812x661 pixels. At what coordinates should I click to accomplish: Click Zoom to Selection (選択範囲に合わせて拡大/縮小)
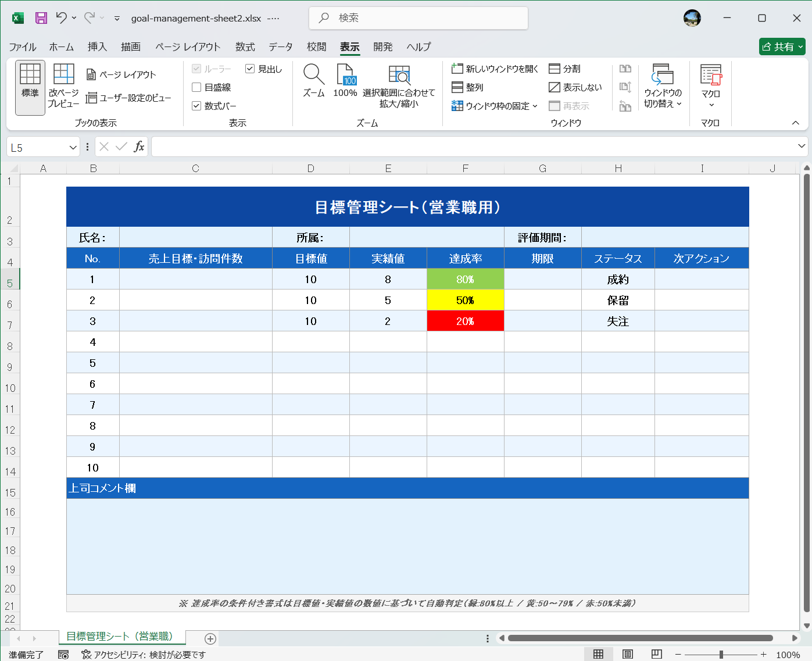(x=399, y=87)
